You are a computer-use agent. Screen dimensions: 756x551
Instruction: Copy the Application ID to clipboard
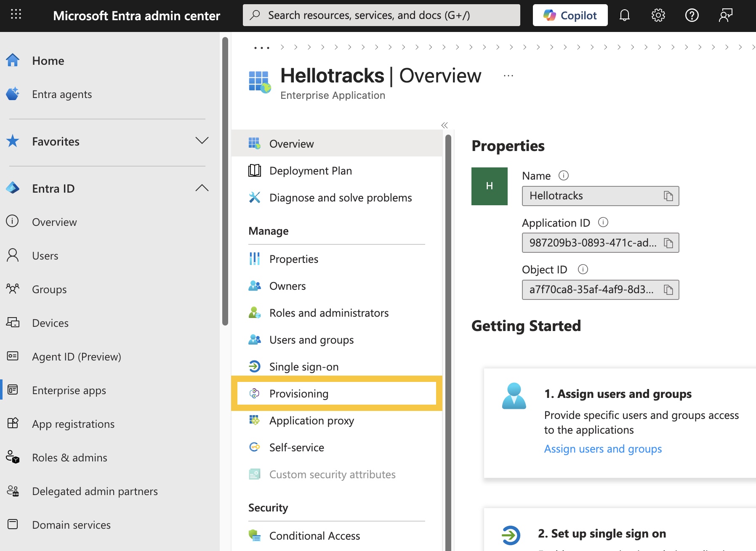[668, 243]
